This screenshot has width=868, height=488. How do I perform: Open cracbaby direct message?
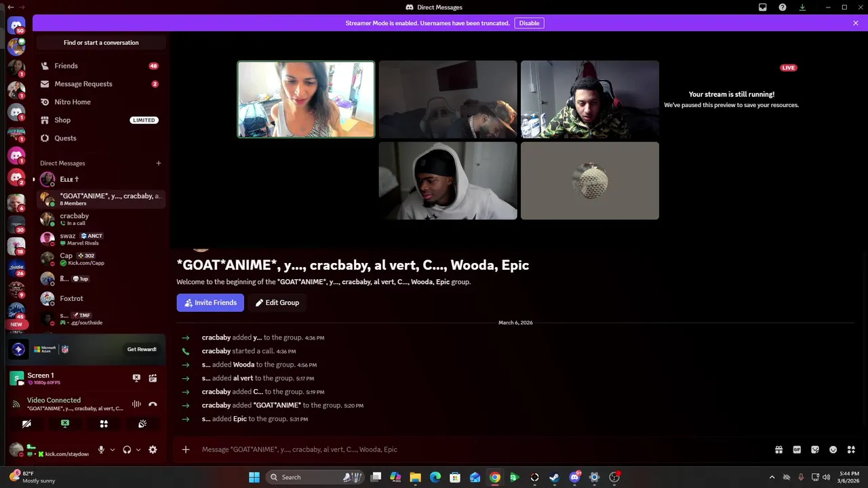coord(100,219)
